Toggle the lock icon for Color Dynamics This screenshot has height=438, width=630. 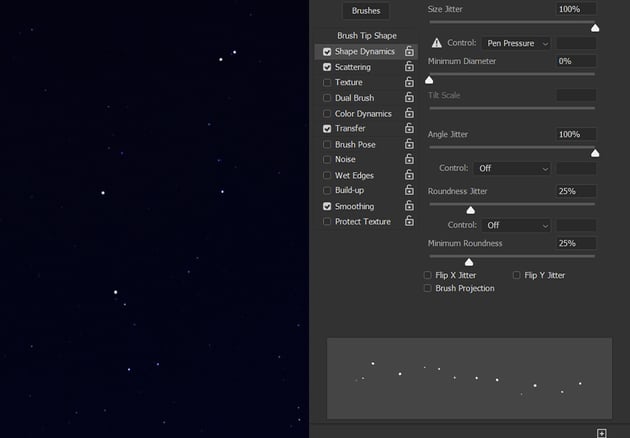(x=409, y=113)
